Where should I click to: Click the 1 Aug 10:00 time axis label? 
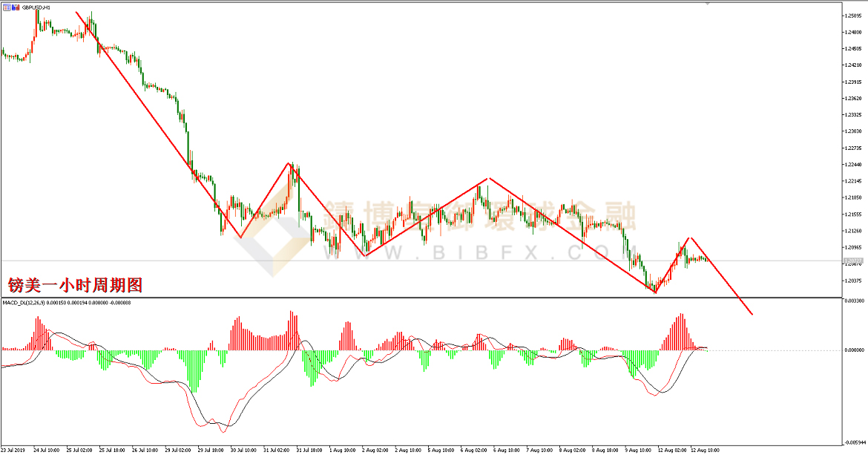coord(342,450)
